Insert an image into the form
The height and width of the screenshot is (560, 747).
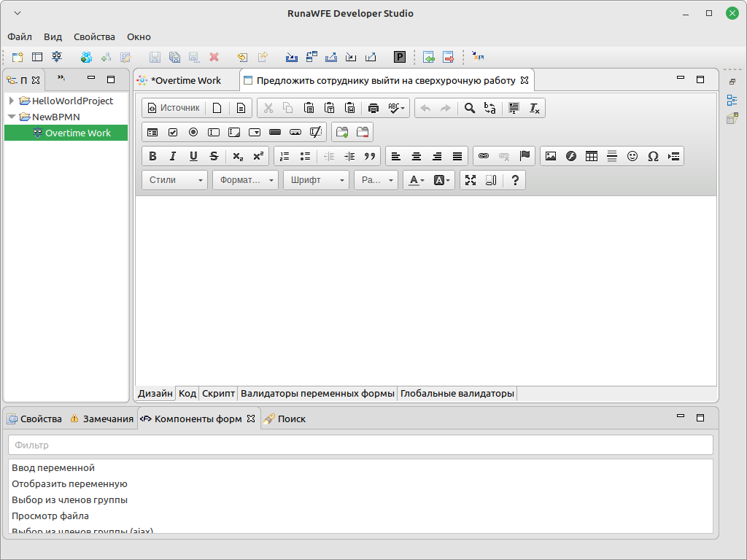click(x=551, y=156)
